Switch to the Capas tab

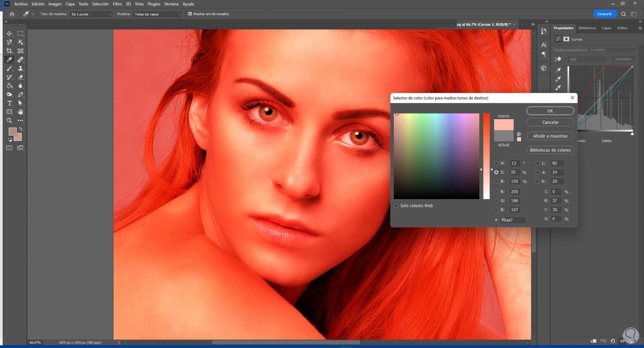[606, 28]
